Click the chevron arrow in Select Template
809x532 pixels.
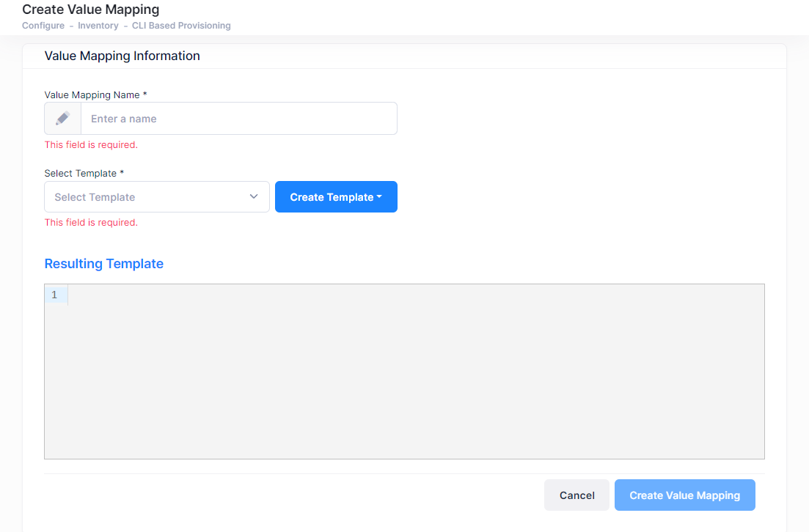click(x=254, y=197)
